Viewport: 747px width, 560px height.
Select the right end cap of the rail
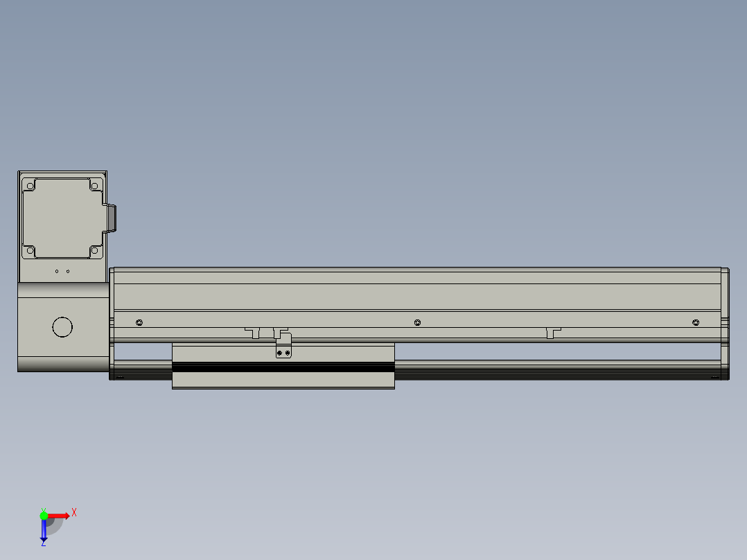(x=725, y=324)
